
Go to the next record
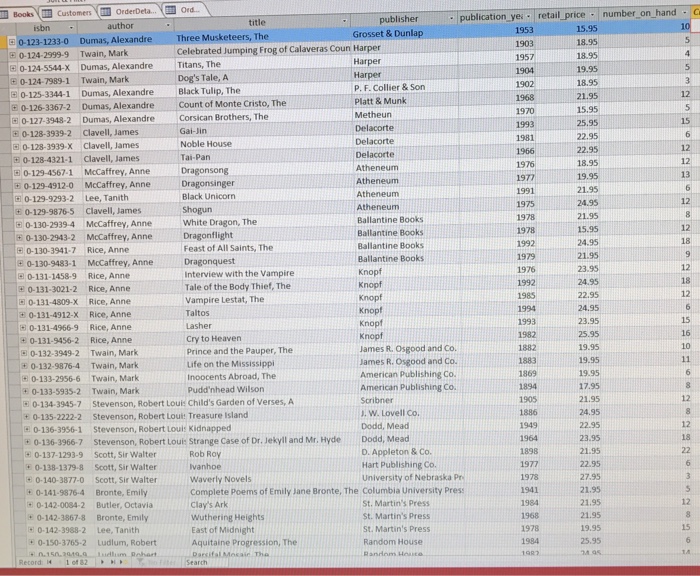[102, 562]
